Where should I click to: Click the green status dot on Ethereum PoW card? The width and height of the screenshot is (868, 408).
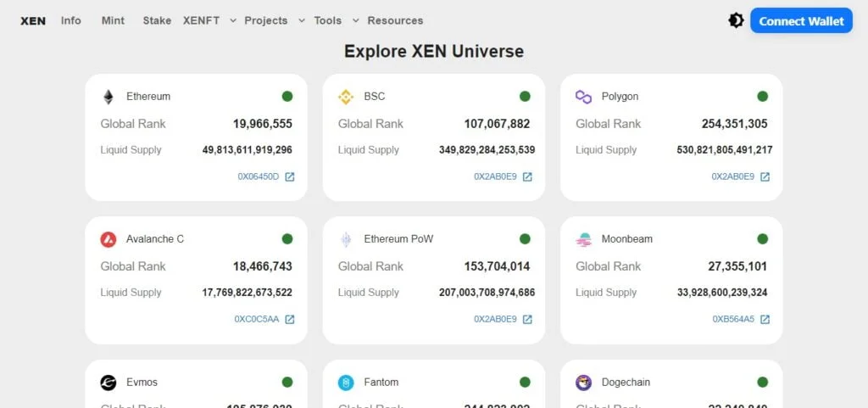tap(525, 238)
